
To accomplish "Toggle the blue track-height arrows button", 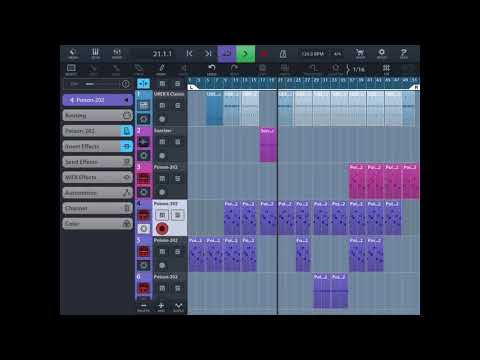I will 144,84.
